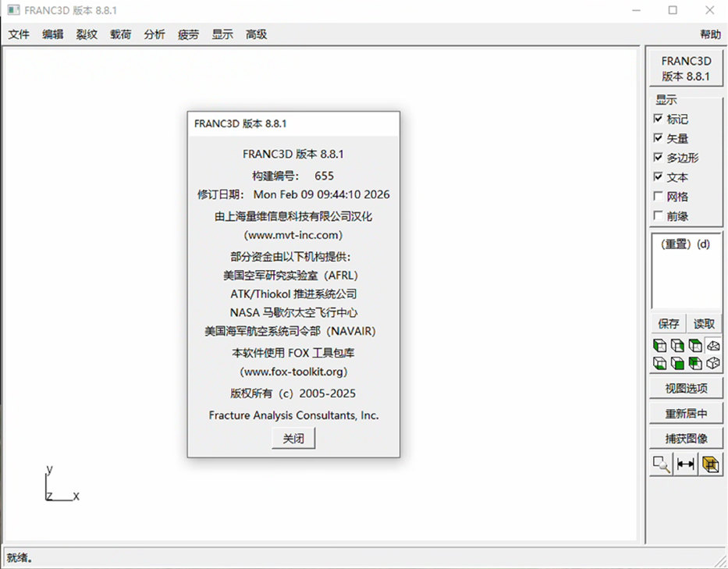728x569 pixels.
Task: Open the 编辑 menu
Action: pos(53,34)
